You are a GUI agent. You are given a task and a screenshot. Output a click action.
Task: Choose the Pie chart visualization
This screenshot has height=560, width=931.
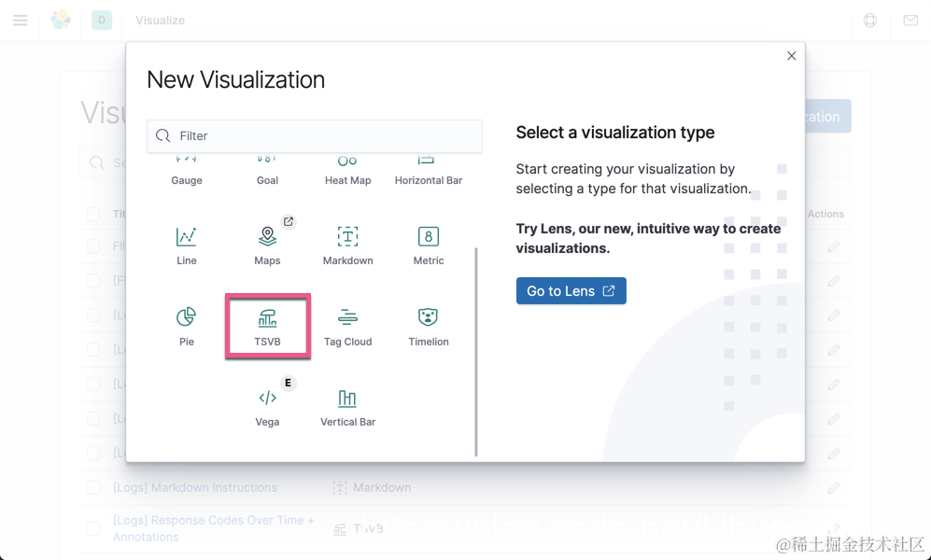click(x=187, y=326)
